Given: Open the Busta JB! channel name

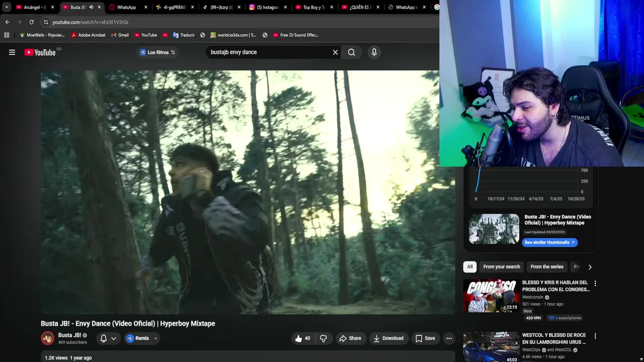Looking at the screenshot, I should coord(69,335).
